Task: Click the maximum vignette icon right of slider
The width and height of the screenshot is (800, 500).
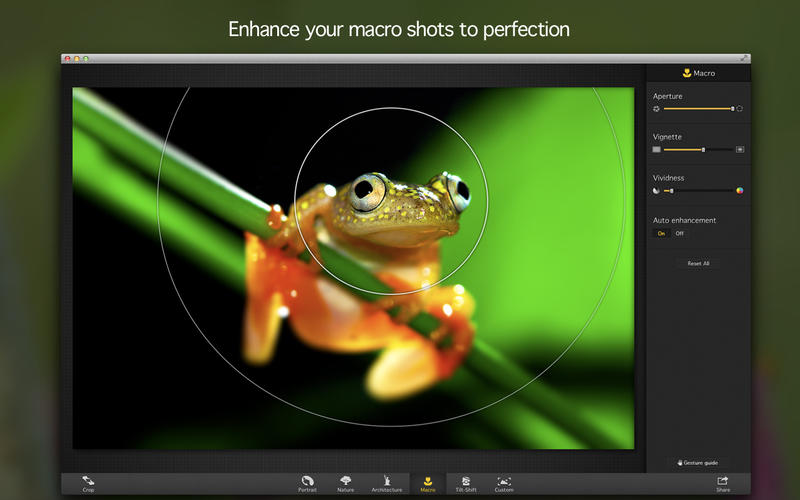Action: click(740, 149)
